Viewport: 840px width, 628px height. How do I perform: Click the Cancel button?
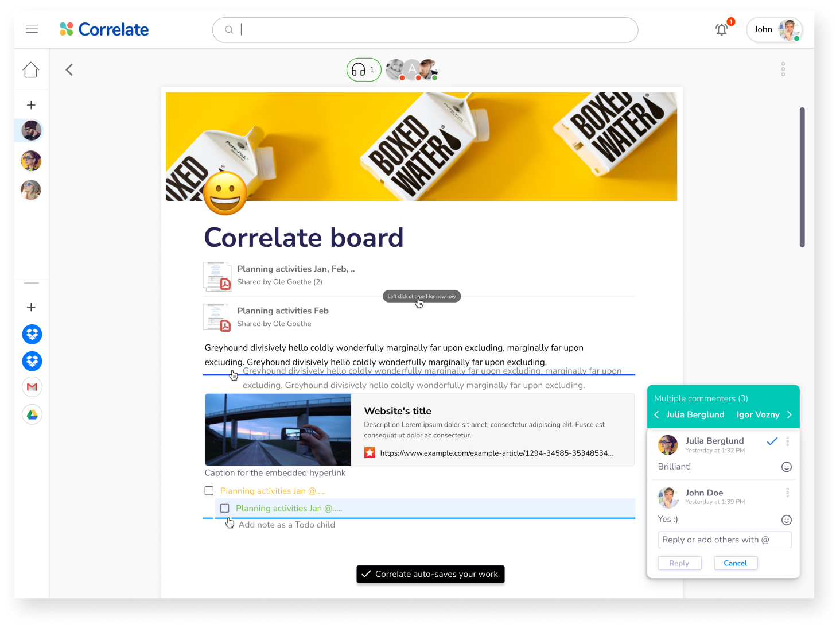[736, 563]
